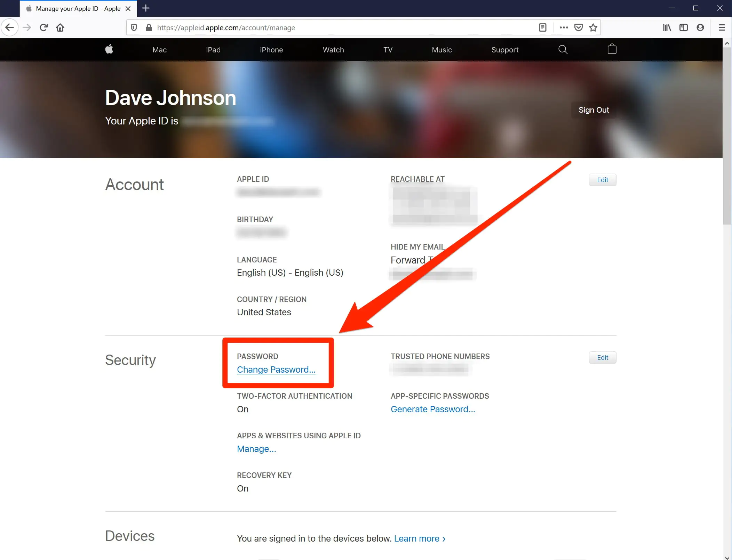Click the Generate Password link
This screenshot has width=732, height=560.
[432, 409]
